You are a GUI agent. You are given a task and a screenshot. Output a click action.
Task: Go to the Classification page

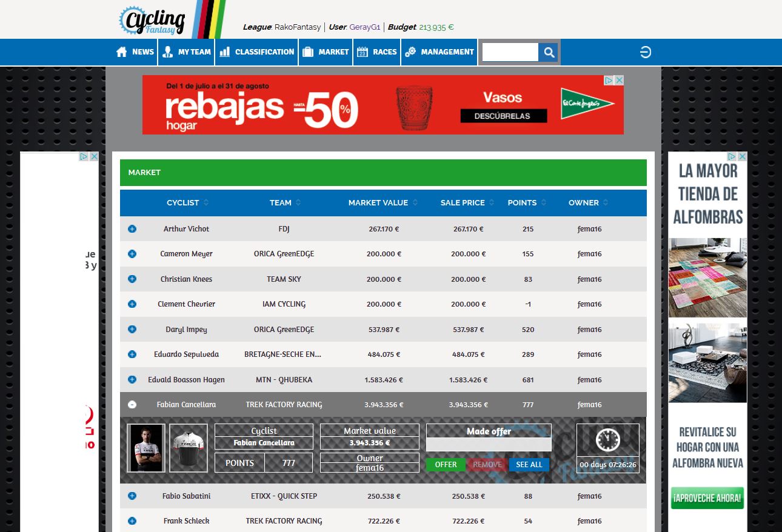(256, 52)
